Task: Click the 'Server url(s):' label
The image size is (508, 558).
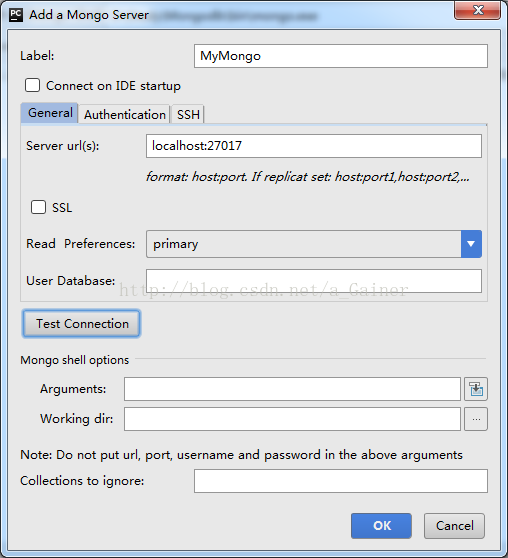Action: click(x=62, y=146)
